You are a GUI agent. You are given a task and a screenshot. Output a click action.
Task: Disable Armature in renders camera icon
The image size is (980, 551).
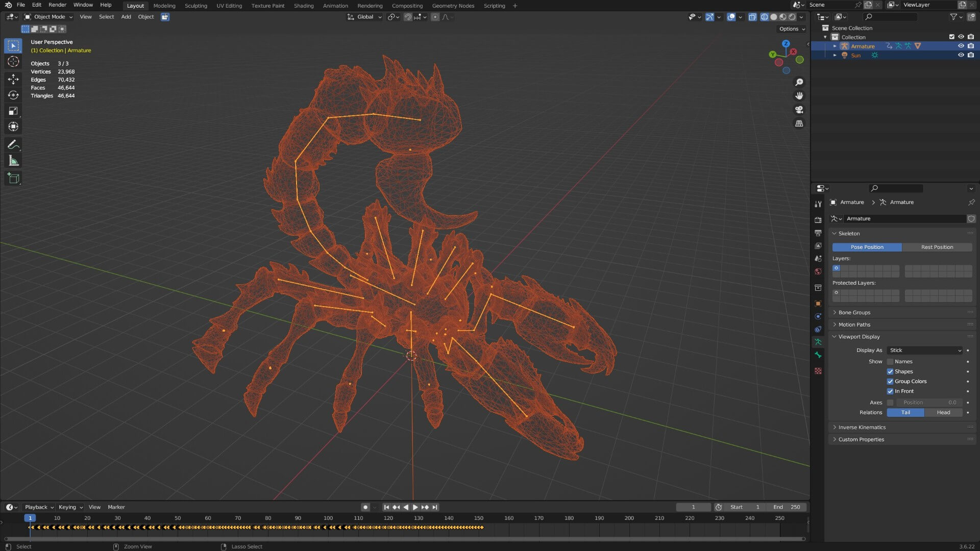coord(971,46)
